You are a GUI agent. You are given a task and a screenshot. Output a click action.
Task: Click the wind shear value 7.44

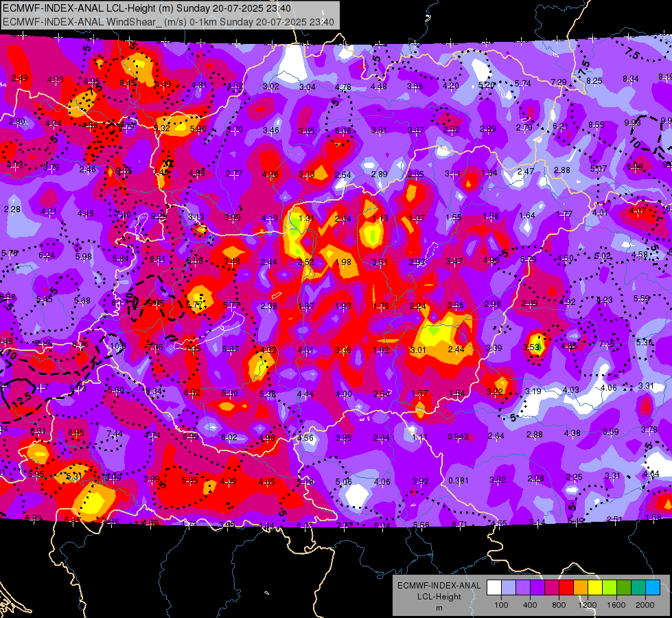pyautogui.click(x=115, y=434)
